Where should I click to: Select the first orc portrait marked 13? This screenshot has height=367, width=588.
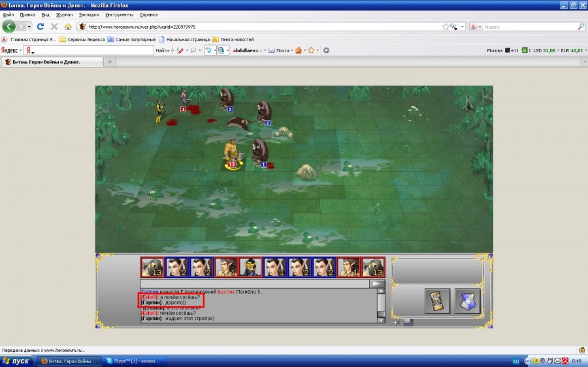click(x=152, y=267)
